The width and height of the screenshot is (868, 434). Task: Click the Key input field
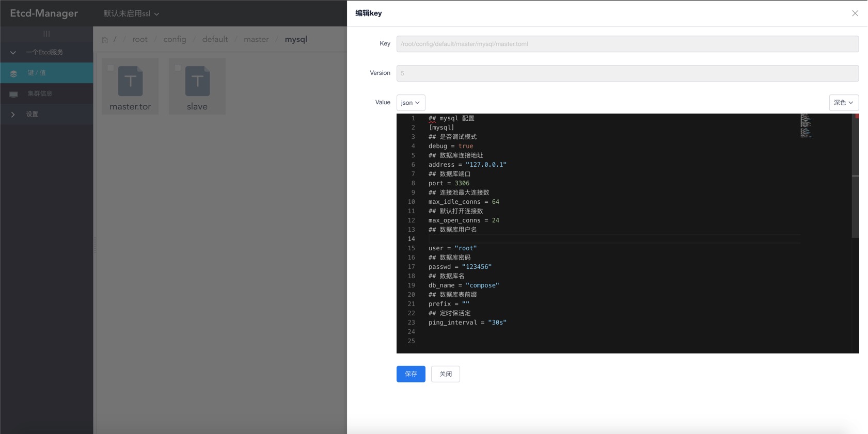pos(627,44)
